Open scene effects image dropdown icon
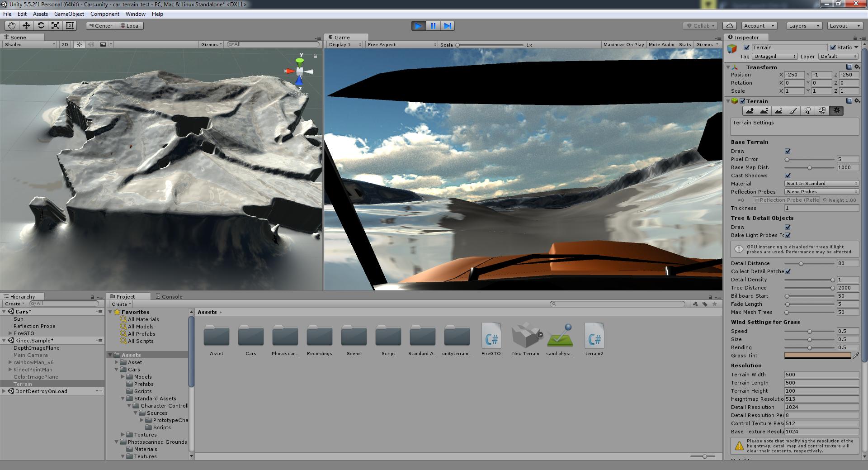This screenshot has height=470, width=868. (x=105, y=44)
